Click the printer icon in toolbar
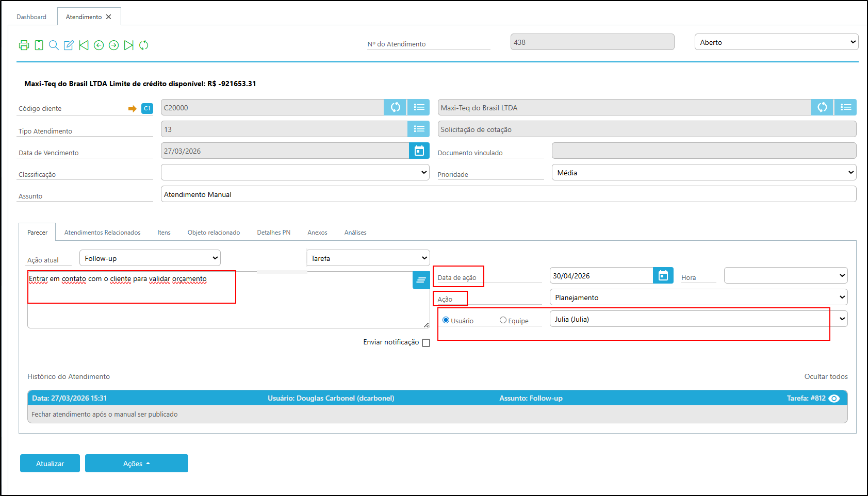 [x=24, y=45]
